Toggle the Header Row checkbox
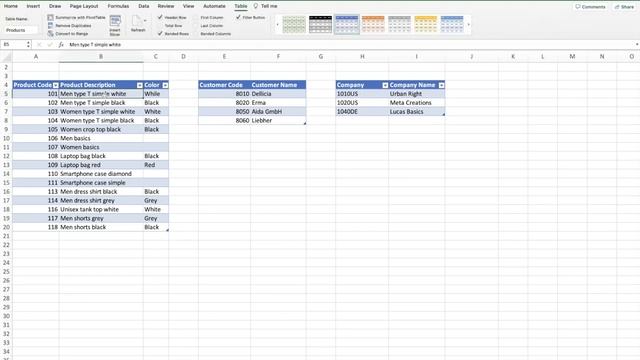The width and height of the screenshot is (640, 360). pos(160,17)
